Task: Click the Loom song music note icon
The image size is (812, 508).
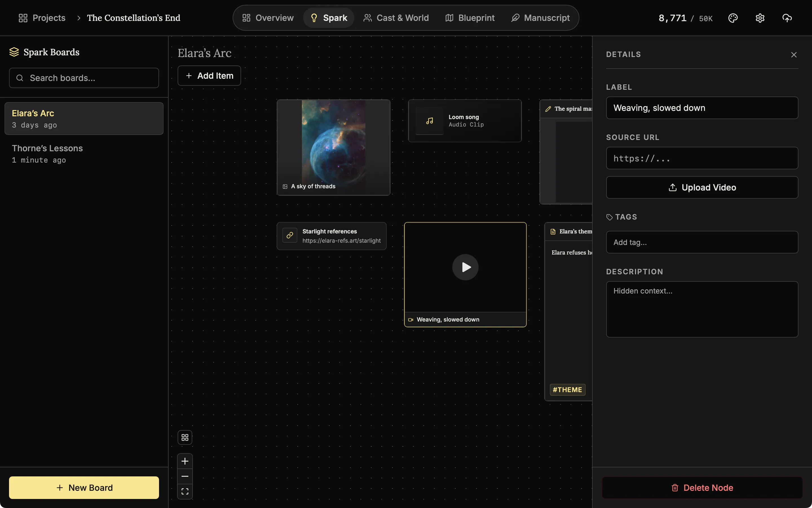Action: coord(429,121)
